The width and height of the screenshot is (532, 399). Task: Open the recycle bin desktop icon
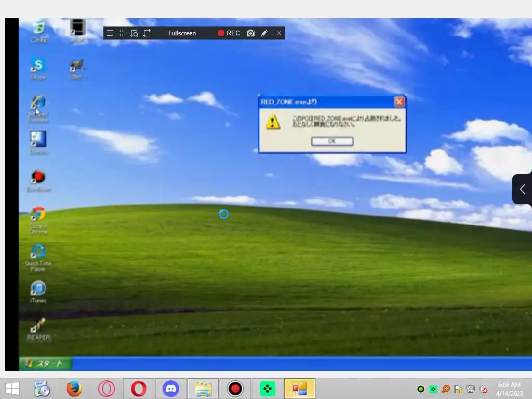[x=39, y=32]
